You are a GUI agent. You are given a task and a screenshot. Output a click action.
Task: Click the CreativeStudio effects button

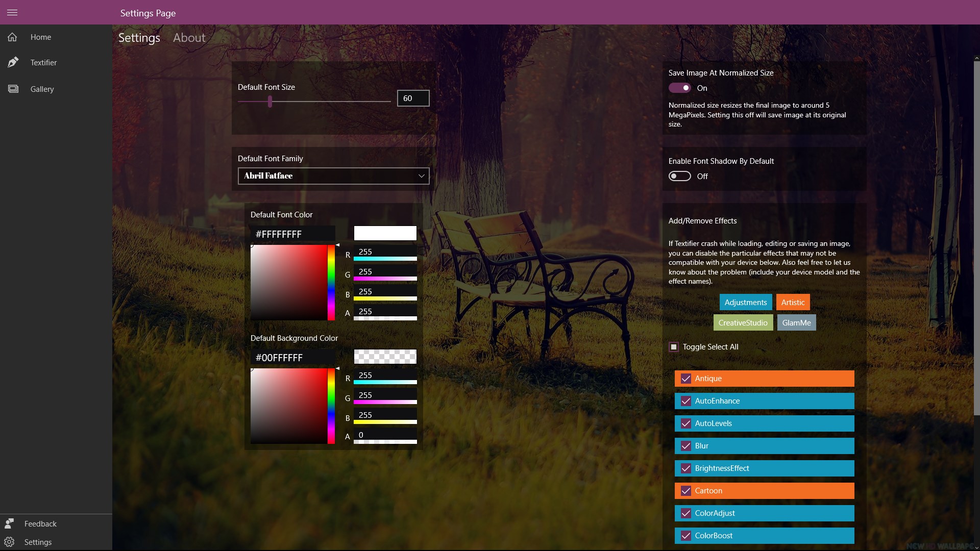[x=743, y=322]
